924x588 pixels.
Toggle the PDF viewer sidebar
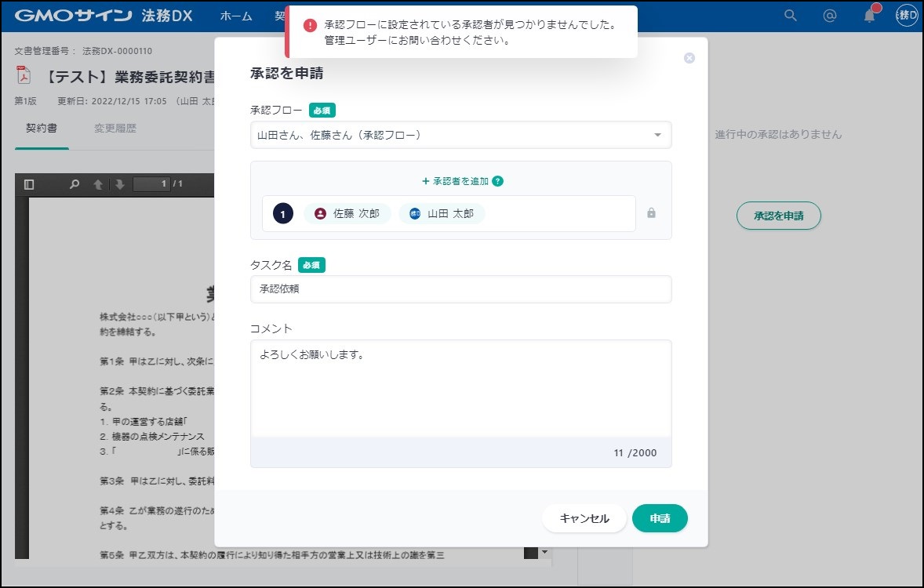click(x=29, y=184)
